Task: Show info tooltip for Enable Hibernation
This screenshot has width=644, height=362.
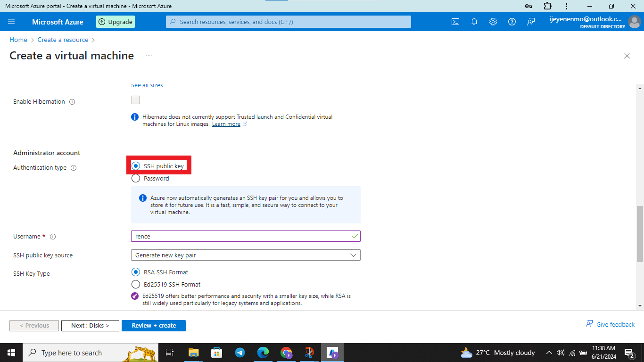Action: (x=72, y=102)
